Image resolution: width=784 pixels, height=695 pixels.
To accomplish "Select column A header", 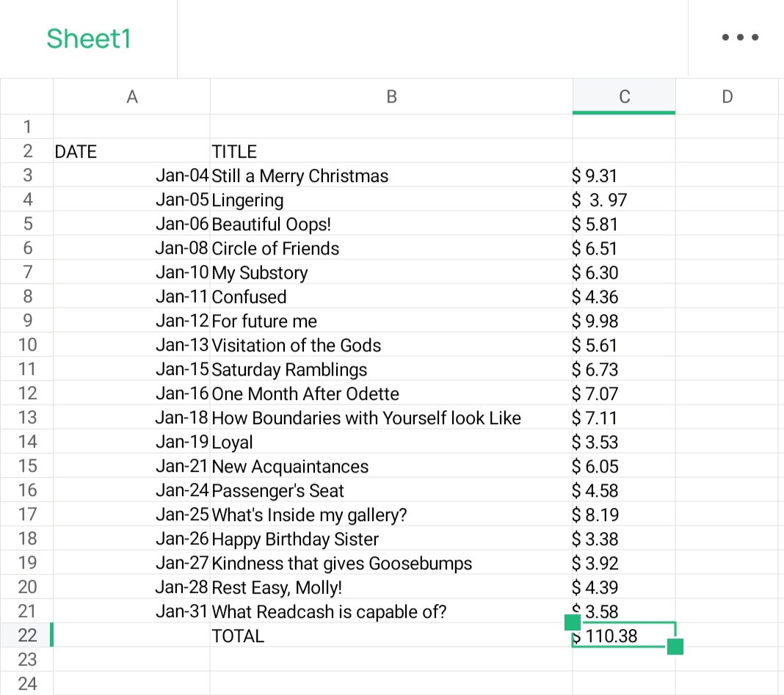I will [131, 96].
